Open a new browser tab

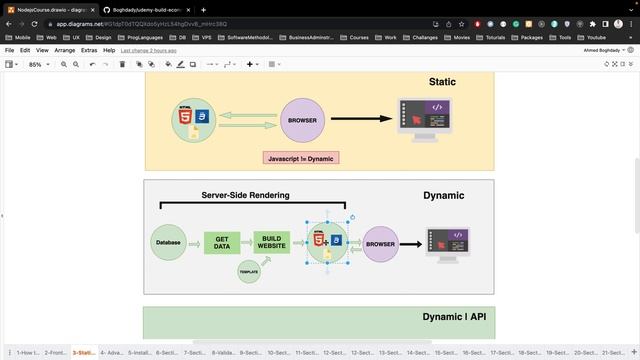pos(203,10)
